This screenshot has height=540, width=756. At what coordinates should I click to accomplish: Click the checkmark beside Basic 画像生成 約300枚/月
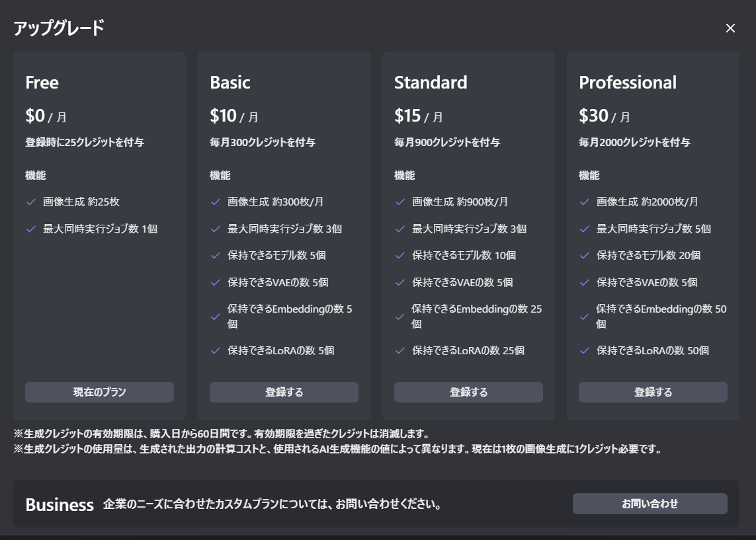point(215,202)
